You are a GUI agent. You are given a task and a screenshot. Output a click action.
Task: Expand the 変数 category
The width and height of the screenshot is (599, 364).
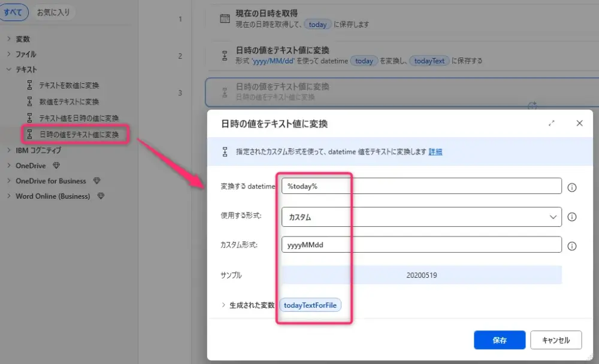(9, 39)
